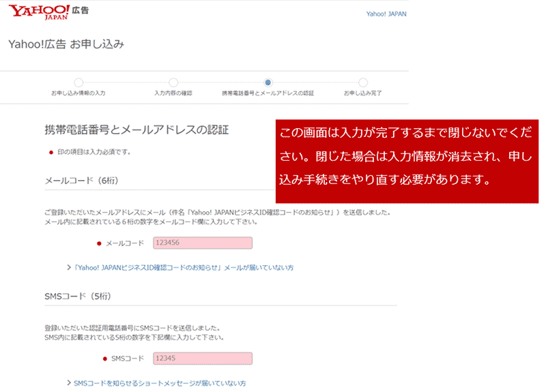Select the お申し込み情報の入力 step label

78,93
